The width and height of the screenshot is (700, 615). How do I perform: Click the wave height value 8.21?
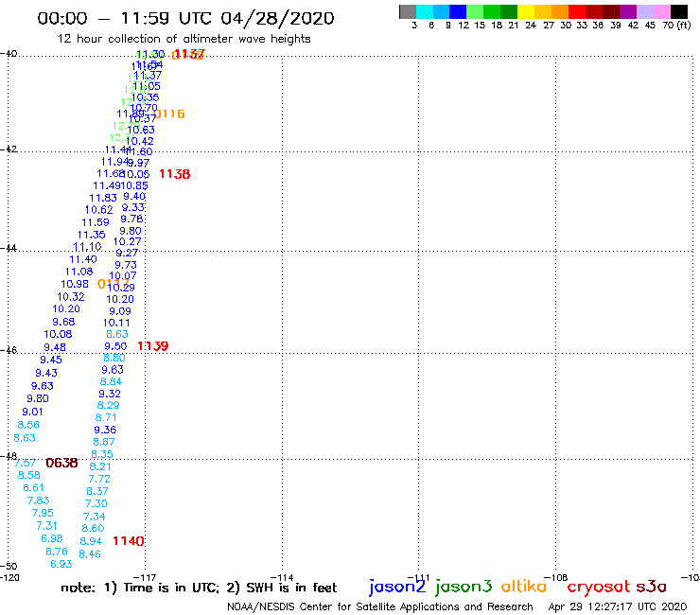[100, 466]
